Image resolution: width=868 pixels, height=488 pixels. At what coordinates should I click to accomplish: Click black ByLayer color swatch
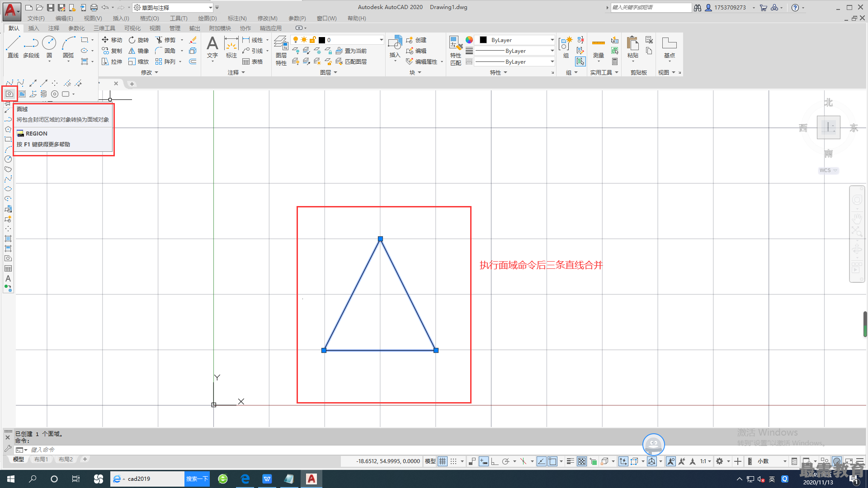pos(483,40)
